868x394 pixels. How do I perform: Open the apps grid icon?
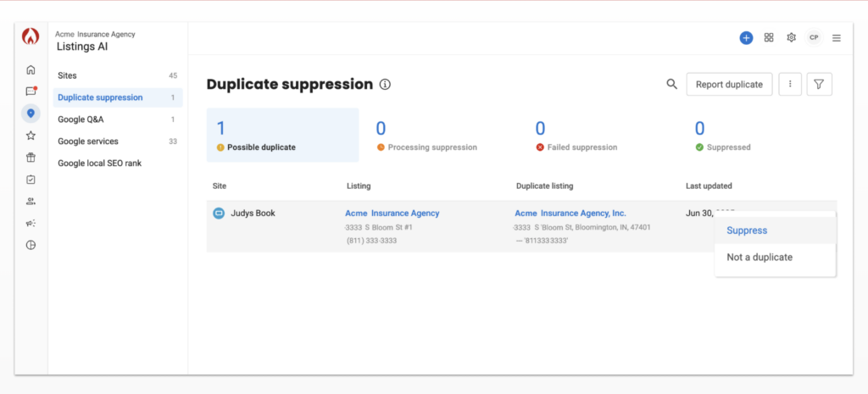pos(769,37)
